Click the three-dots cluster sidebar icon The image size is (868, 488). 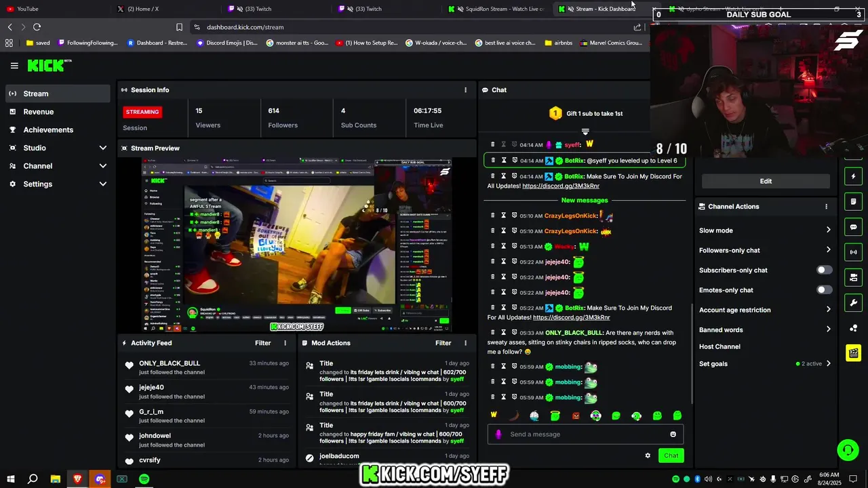[854, 328]
